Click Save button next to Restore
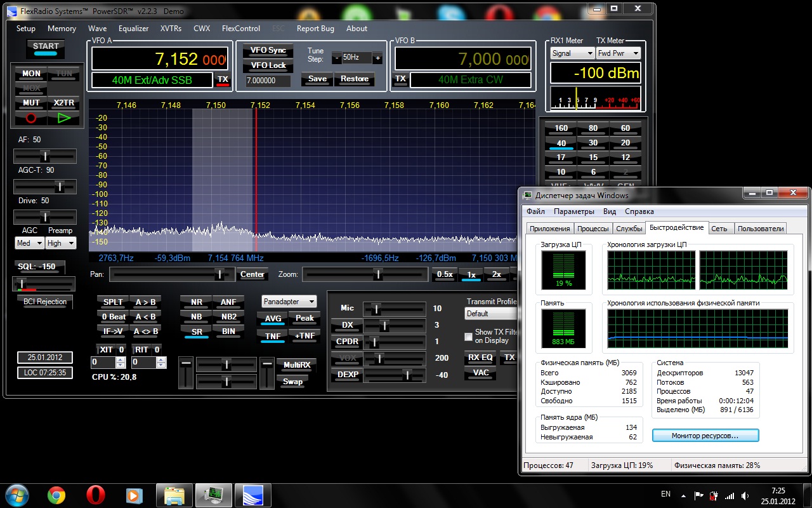812x508 pixels. 318,79
